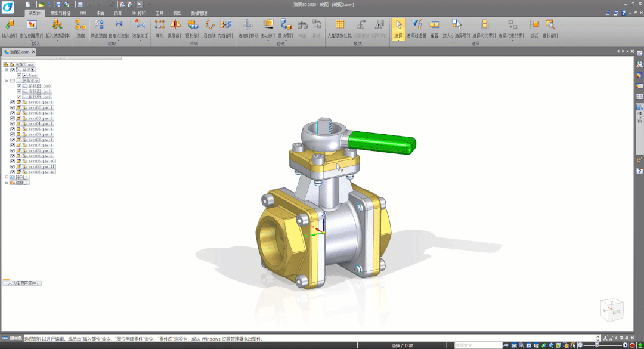Open the dropdown arrow under 选择 button
Image resolution: width=644 pixels, height=349 pixels.
pos(398,40)
